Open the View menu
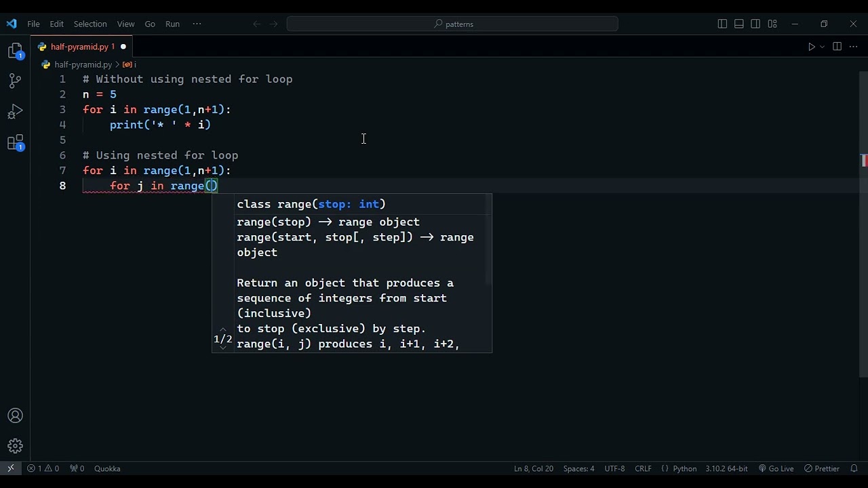The height and width of the screenshot is (488, 868). (x=125, y=24)
